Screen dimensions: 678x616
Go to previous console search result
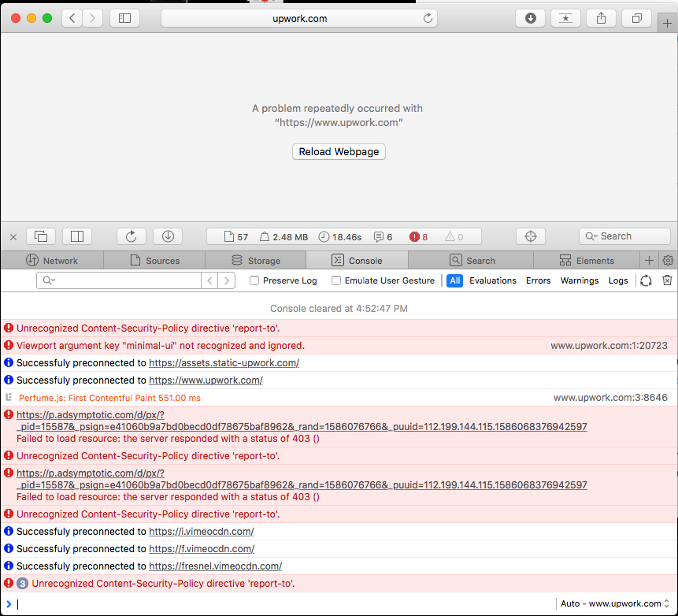pos(209,280)
